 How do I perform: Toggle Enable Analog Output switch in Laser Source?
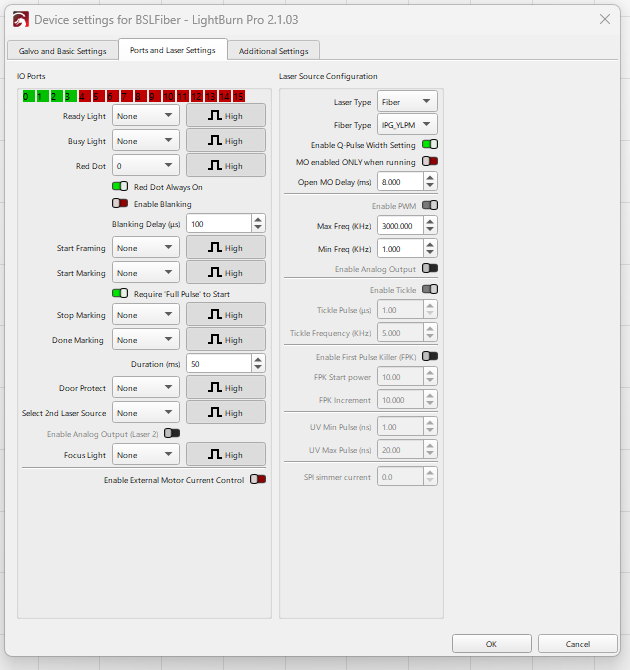(430, 268)
